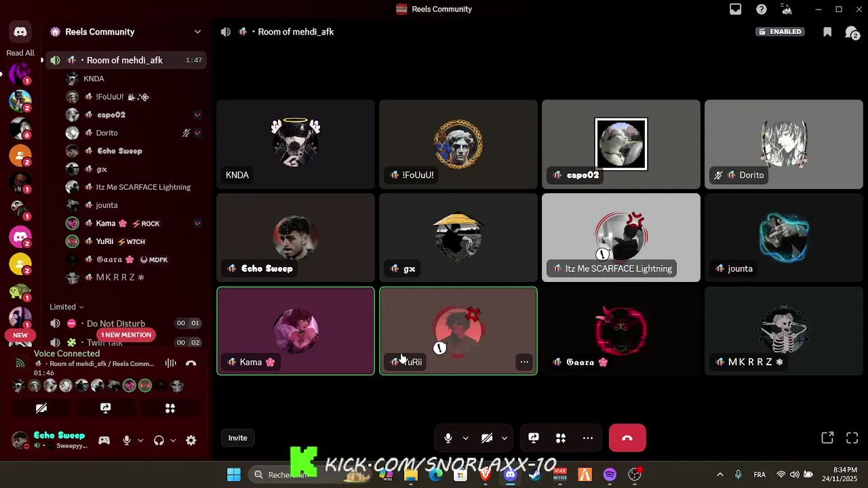
Task: Show hidden system tray icons
Action: [719, 474]
